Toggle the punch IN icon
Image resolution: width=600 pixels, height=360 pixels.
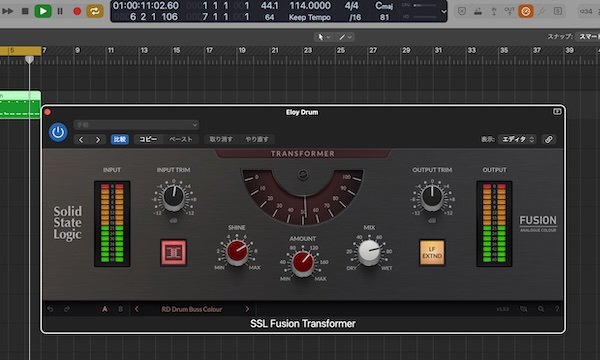(x=494, y=11)
